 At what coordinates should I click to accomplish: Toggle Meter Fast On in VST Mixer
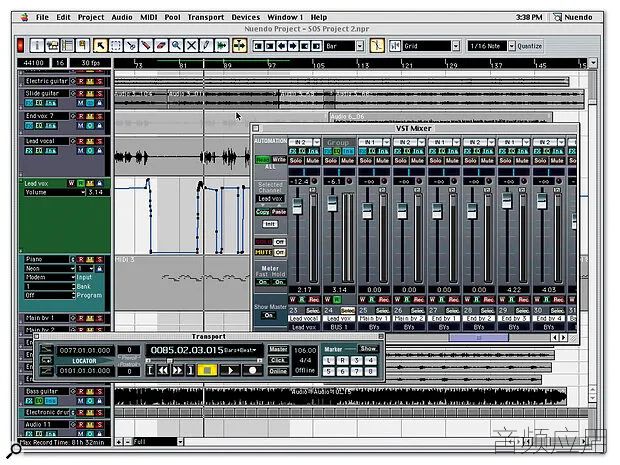click(x=263, y=282)
